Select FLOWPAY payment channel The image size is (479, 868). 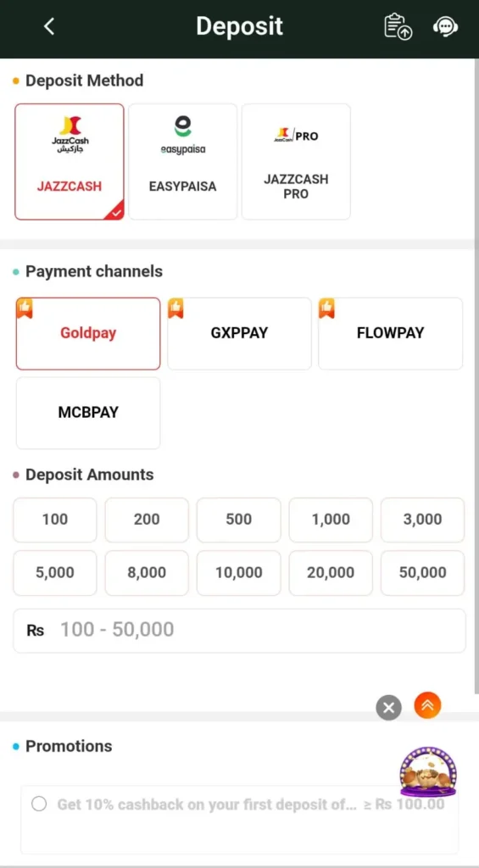pos(390,333)
